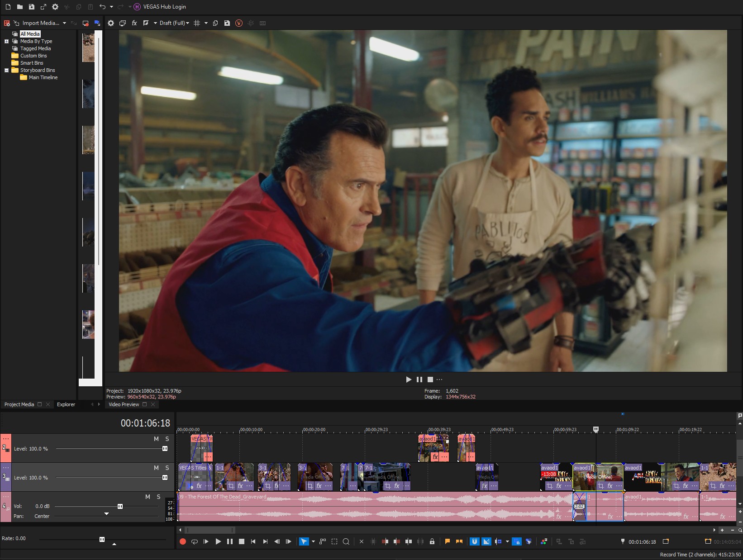Select All Media in media tree
743x560 pixels.
[30, 34]
